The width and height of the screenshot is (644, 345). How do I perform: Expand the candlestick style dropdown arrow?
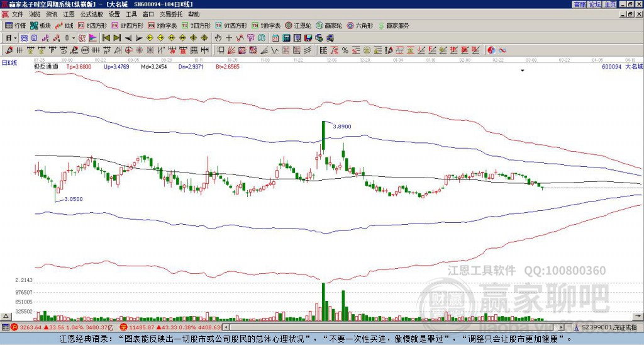pos(74,38)
